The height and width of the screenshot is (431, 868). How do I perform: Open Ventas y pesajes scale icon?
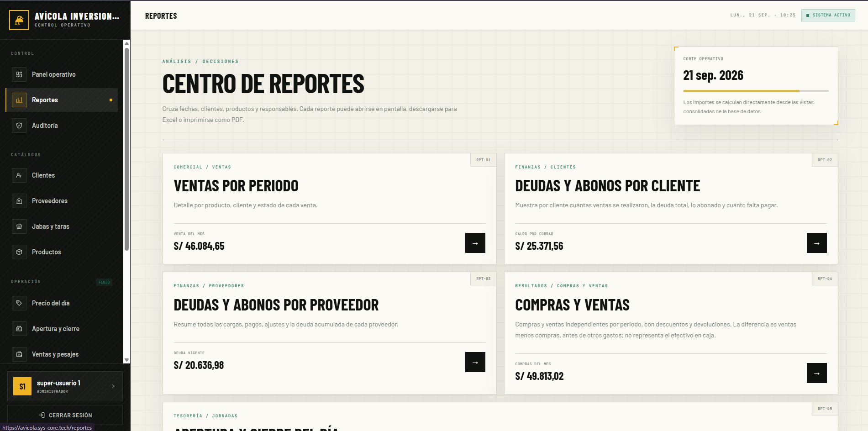19,354
